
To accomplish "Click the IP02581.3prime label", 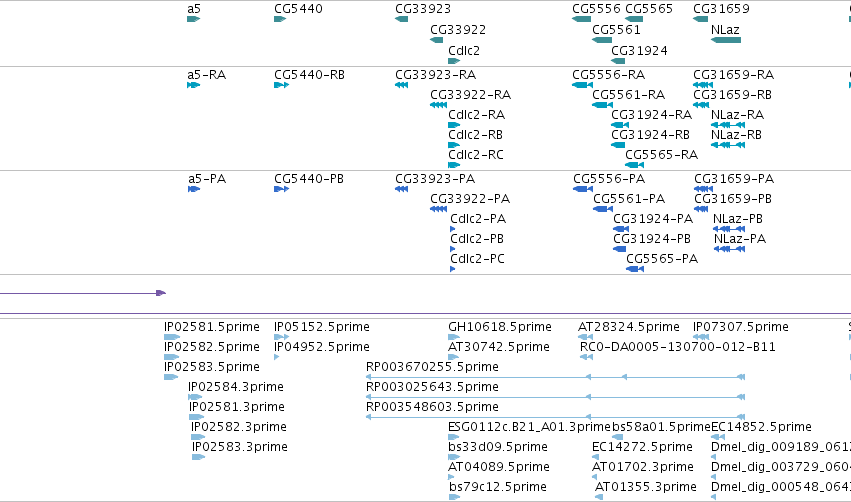I will [x=237, y=406].
